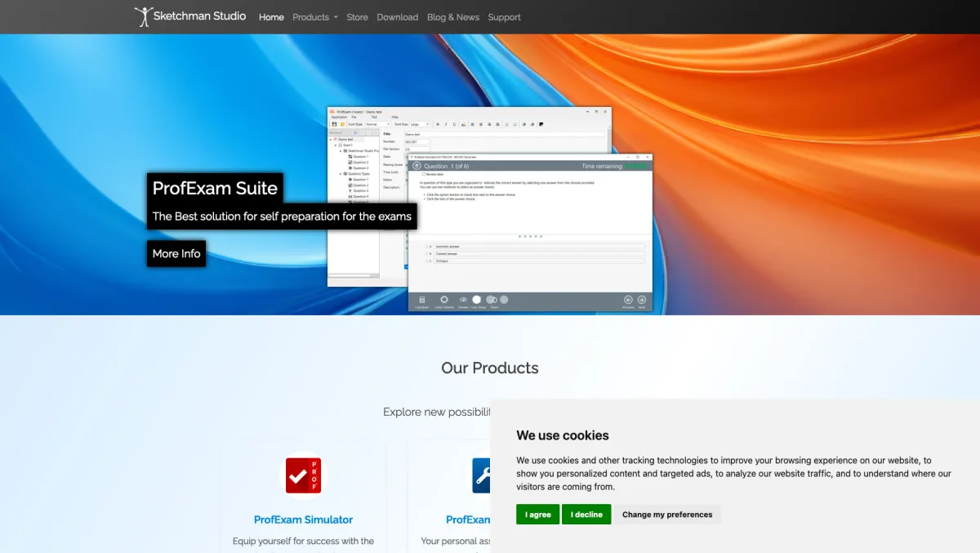
Task: Open the Application menu in ProfExam Creator
Action: pyautogui.click(x=339, y=117)
